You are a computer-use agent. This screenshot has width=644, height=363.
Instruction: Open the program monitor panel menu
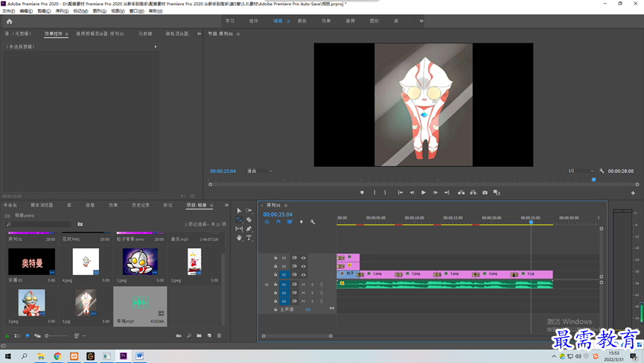(x=238, y=34)
